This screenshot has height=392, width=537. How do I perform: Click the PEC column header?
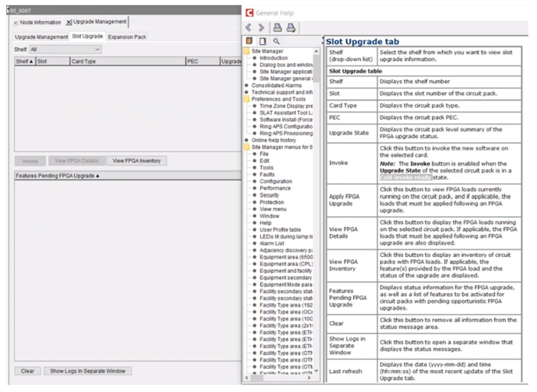[203, 61]
